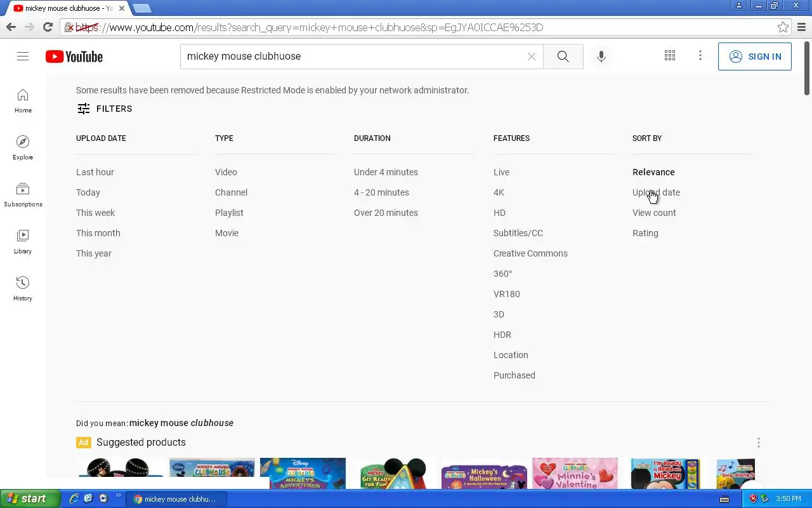Open a new browser tab
812x508 pixels.
pos(142,8)
